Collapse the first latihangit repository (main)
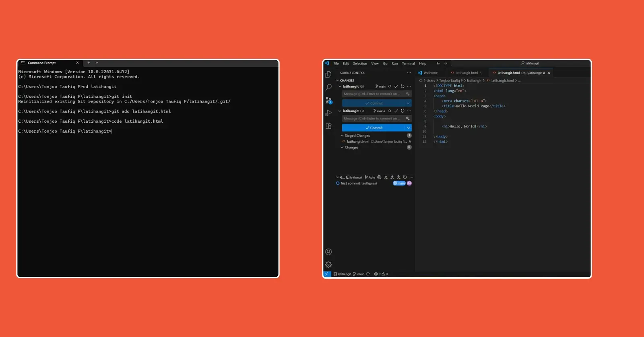 point(340,86)
